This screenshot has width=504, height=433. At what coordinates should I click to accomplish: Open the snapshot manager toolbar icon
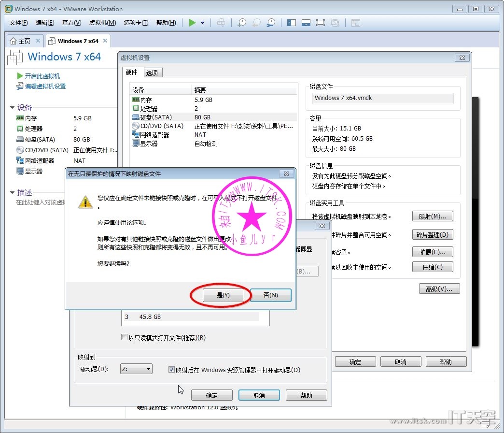pos(271,23)
